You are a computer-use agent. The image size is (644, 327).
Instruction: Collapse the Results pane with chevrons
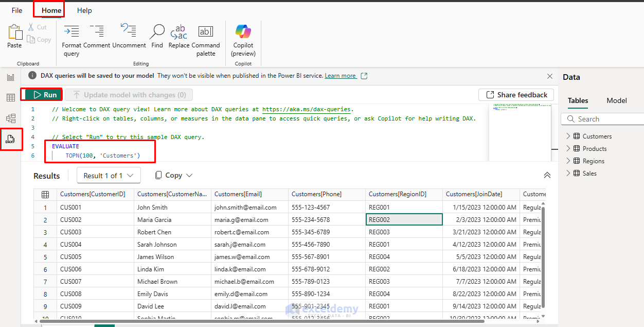(547, 176)
